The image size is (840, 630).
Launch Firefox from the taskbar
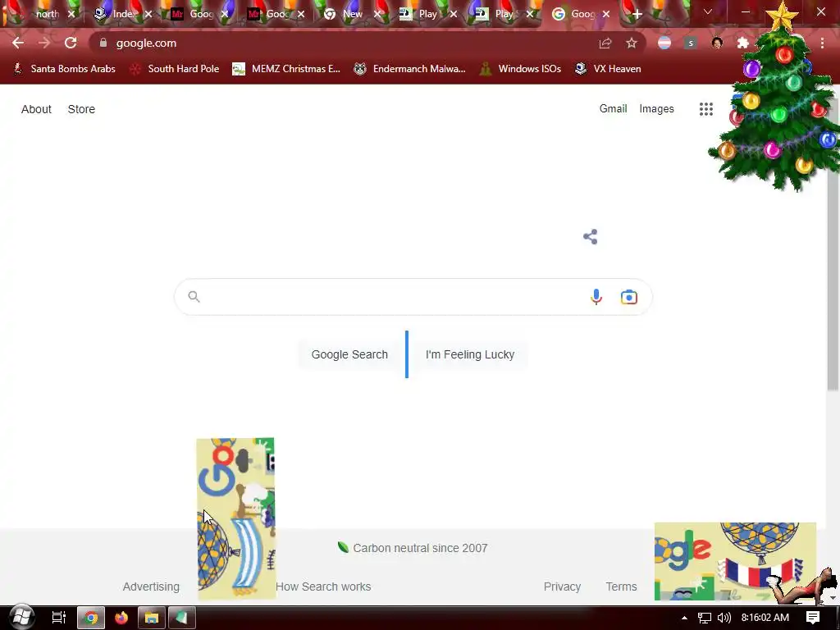[x=121, y=618]
